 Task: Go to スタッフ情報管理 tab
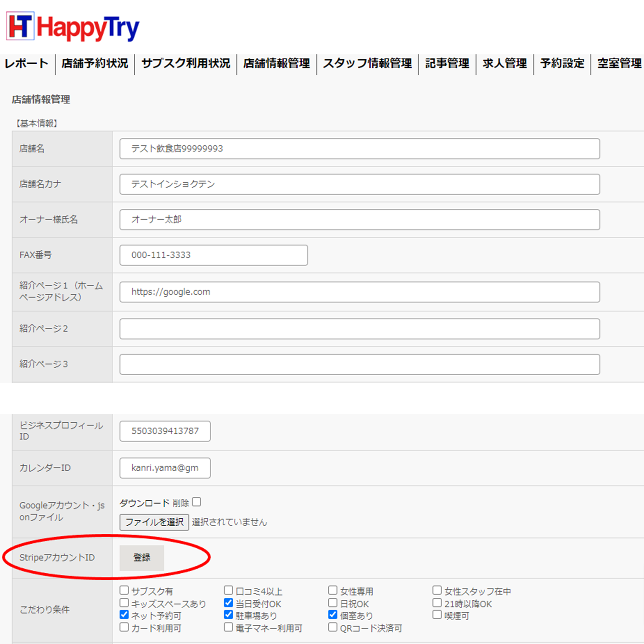click(367, 63)
